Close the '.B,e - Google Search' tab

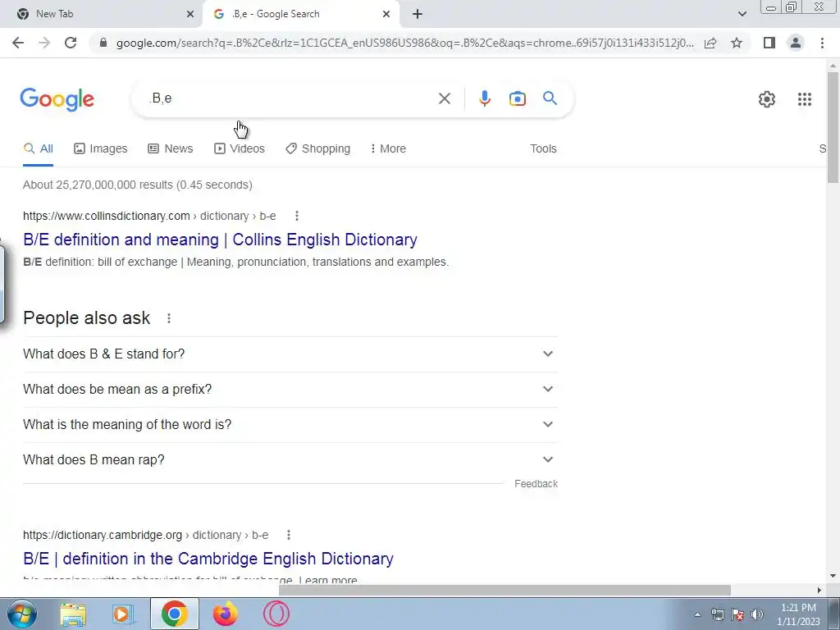386,14
